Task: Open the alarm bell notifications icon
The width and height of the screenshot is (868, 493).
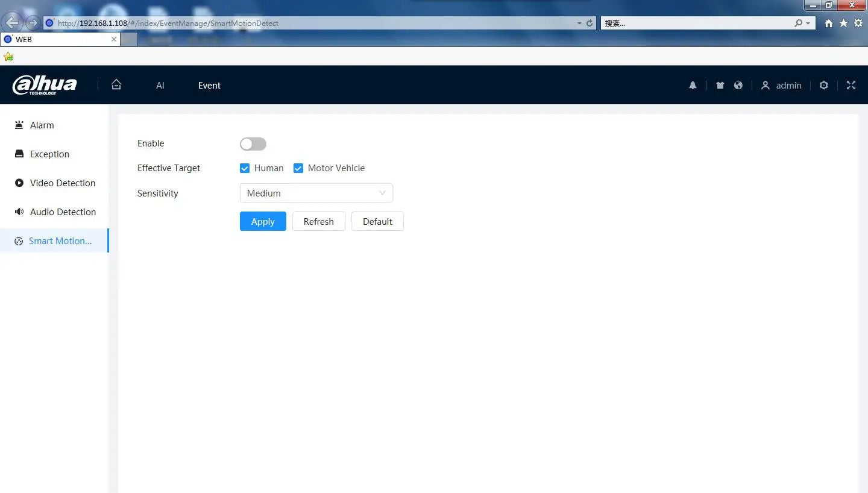Action: (693, 86)
